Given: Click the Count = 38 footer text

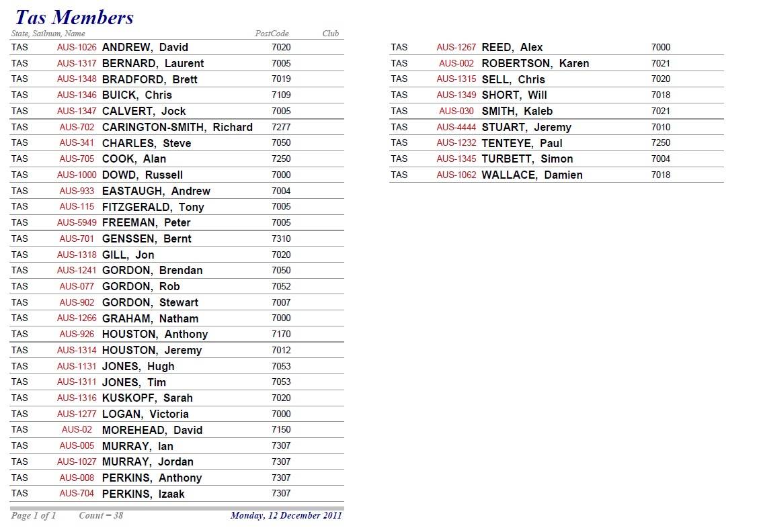Looking at the screenshot, I should coord(101,516).
